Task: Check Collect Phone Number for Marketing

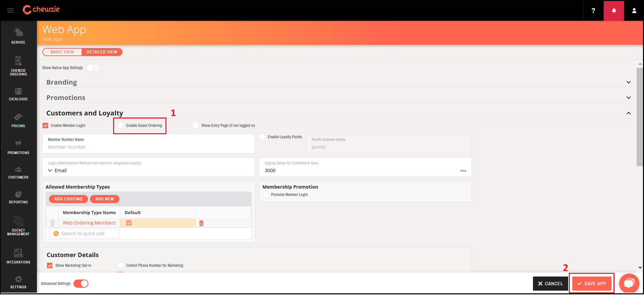Action: 120,265
